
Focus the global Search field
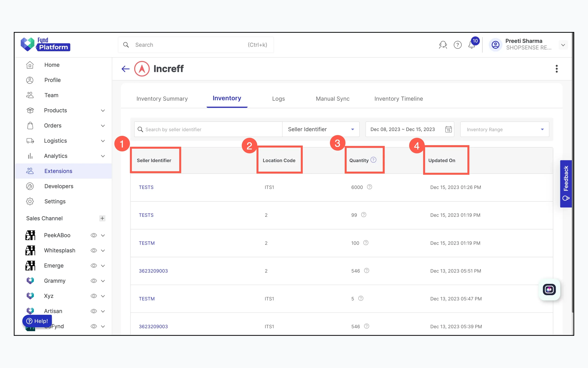196,45
